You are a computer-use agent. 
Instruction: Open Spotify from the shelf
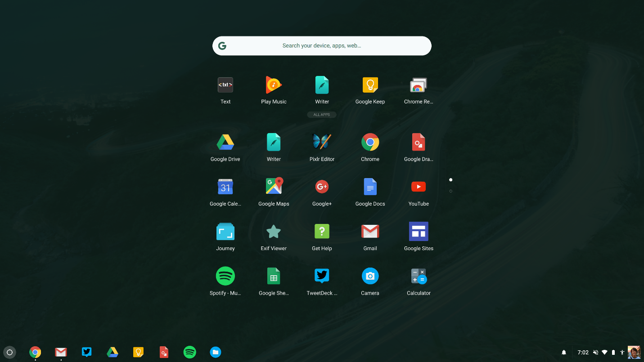(190, 352)
